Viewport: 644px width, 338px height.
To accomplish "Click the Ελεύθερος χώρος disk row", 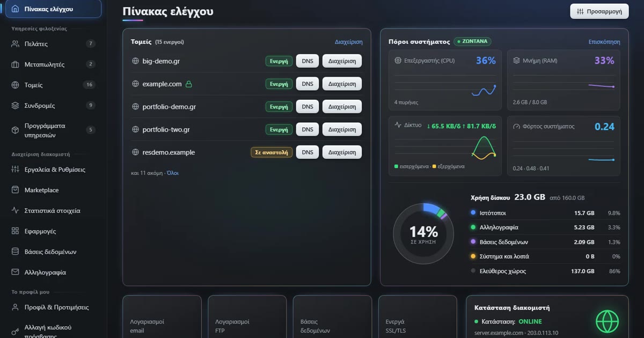I will (545, 271).
